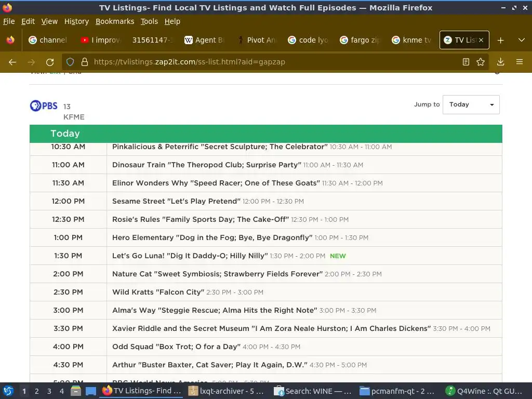Open Nature Cat 'Sweet Symbiosis' listing

click(x=217, y=274)
